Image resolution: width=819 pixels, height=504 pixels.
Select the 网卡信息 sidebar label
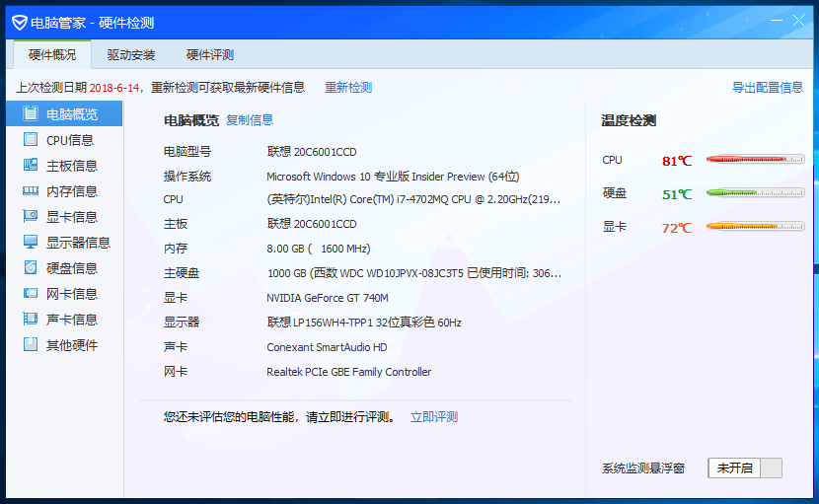[72, 294]
